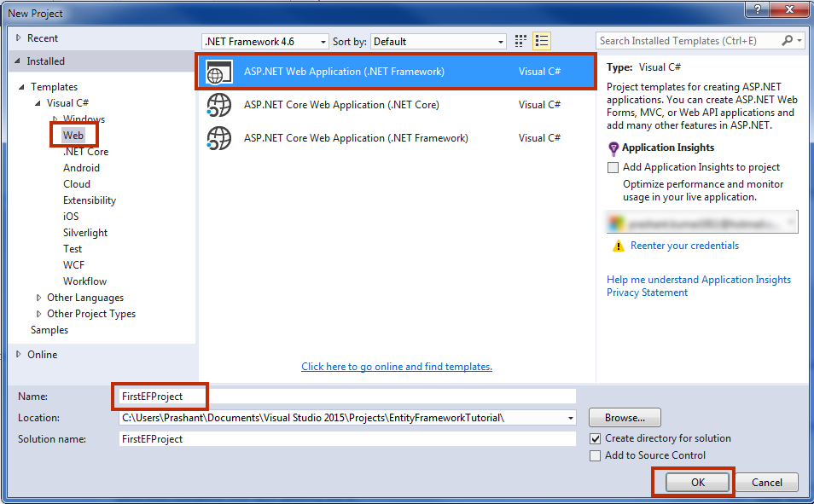Click the Application Insights lightbulb icon
Screen dimensions: 814x504
coord(613,149)
